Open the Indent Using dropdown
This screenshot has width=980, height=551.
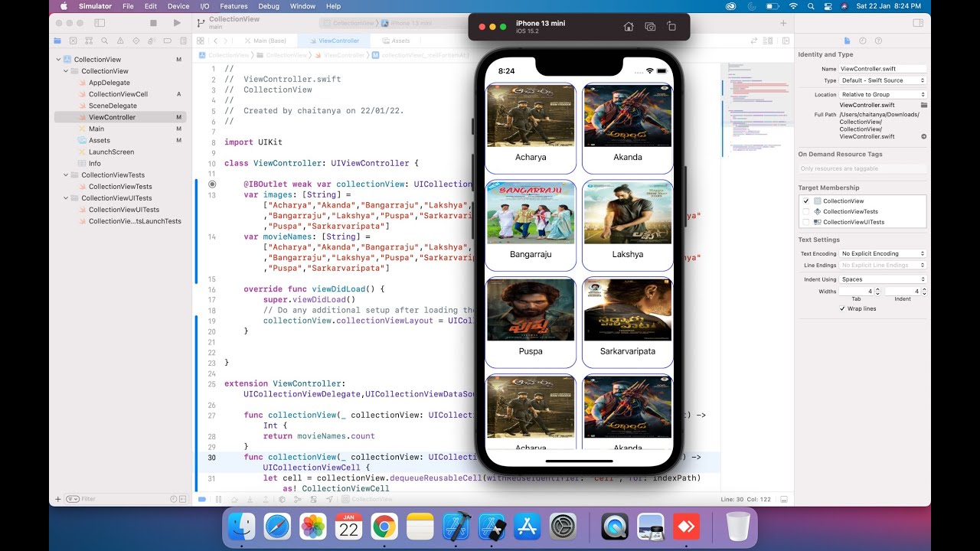pyautogui.click(x=883, y=279)
